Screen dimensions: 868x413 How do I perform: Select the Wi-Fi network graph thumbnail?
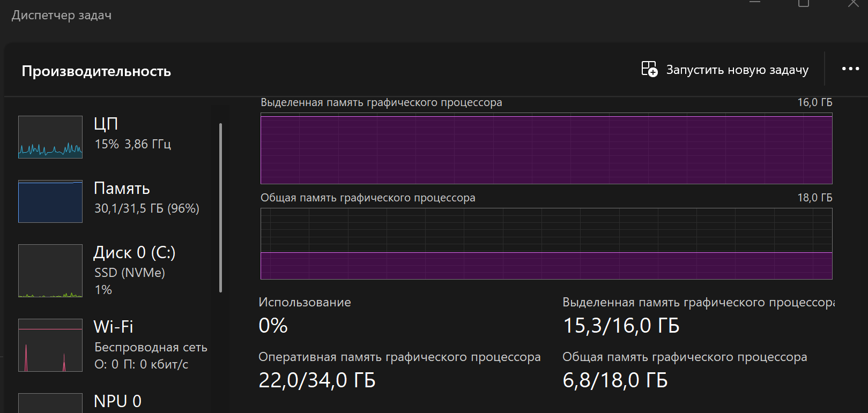click(x=50, y=345)
